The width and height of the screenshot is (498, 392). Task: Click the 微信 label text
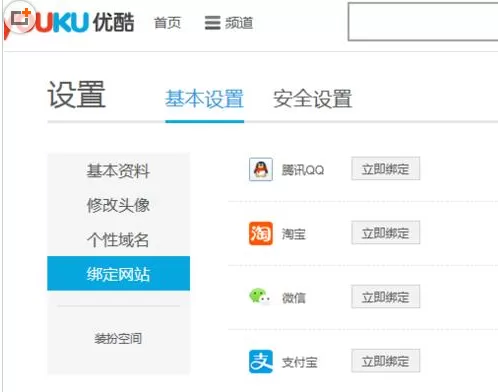tap(294, 298)
